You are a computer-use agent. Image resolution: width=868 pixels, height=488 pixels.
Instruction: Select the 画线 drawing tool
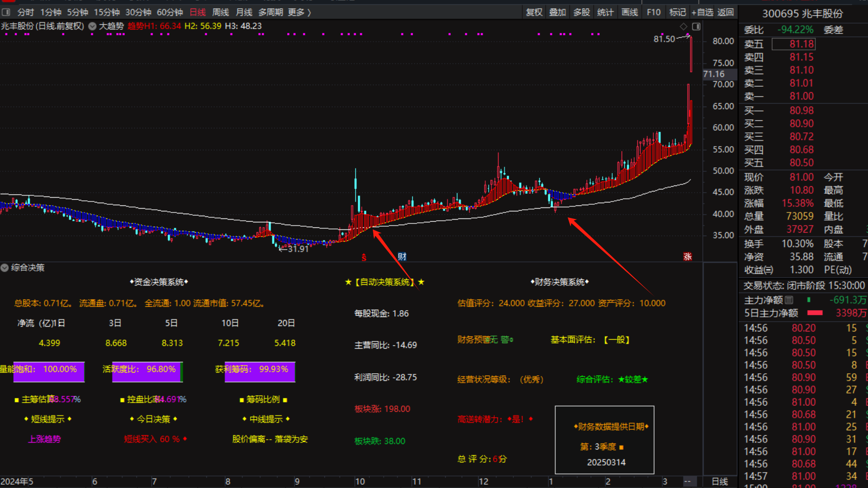point(629,12)
